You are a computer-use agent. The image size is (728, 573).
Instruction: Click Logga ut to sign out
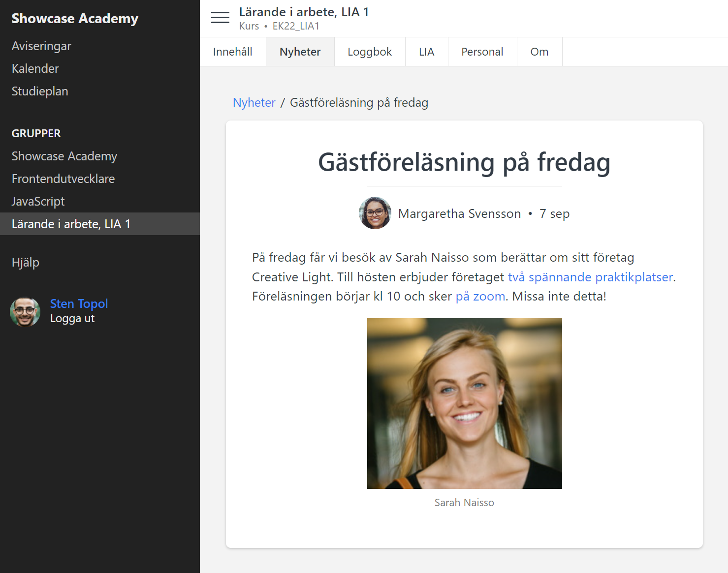pos(72,319)
